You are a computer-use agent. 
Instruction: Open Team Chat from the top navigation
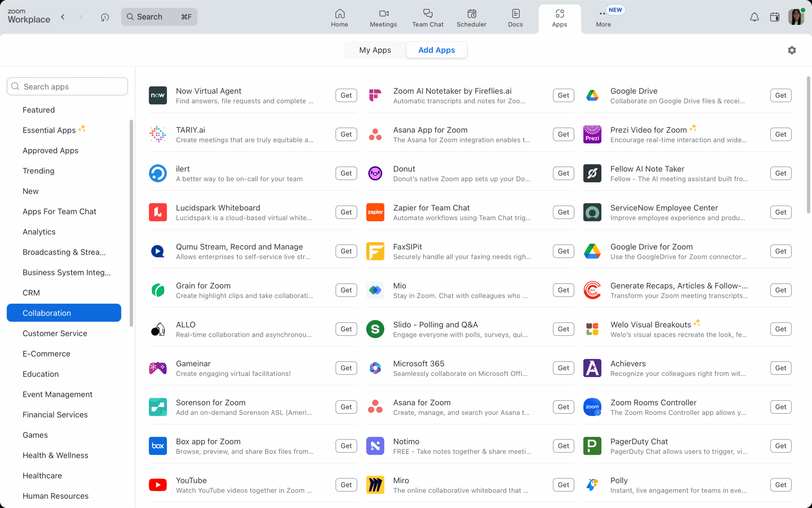click(x=428, y=18)
